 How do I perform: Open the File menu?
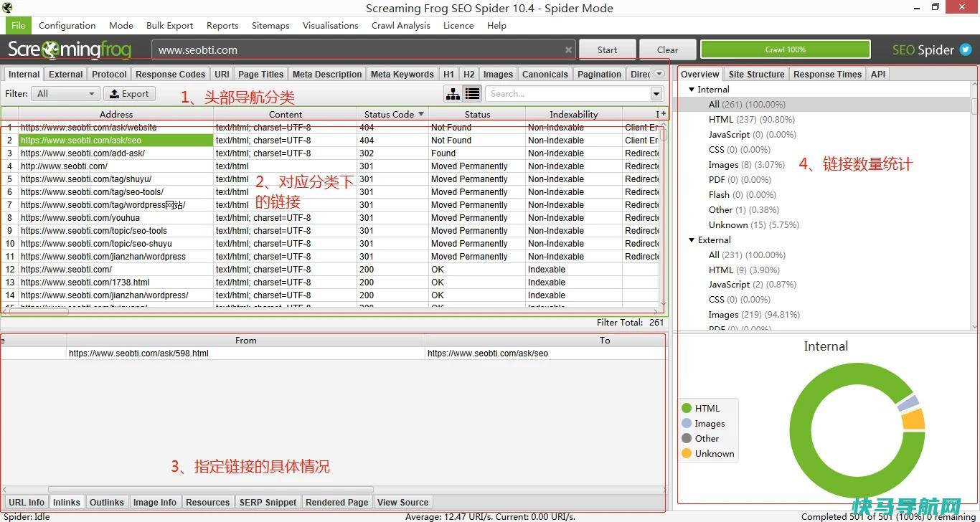[x=18, y=25]
